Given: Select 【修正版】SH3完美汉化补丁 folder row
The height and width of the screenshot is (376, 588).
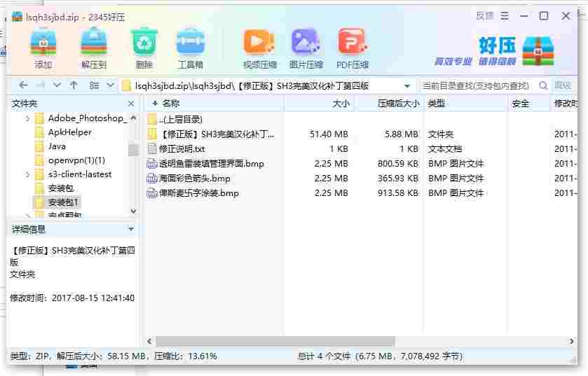Looking at the screenshot, I should coord(361,134).
